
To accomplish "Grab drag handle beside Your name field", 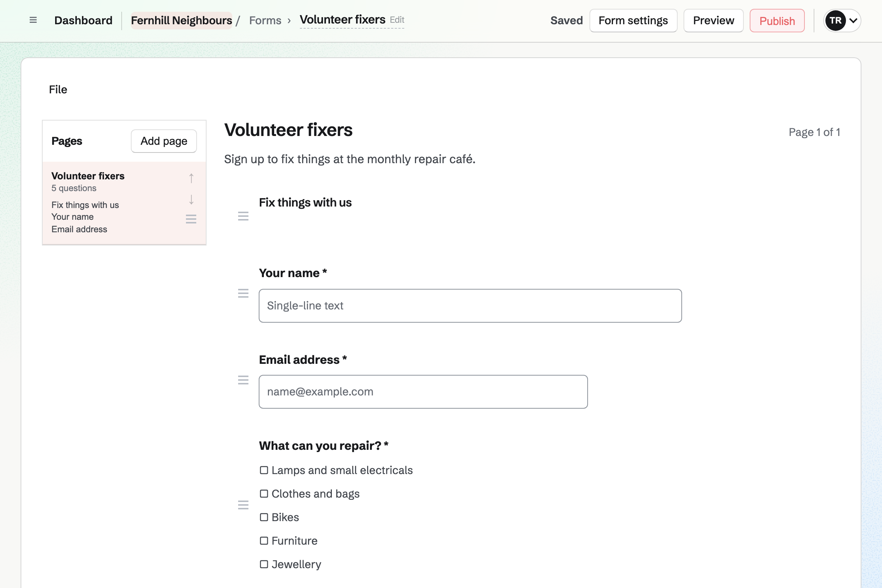I will 243,293.
